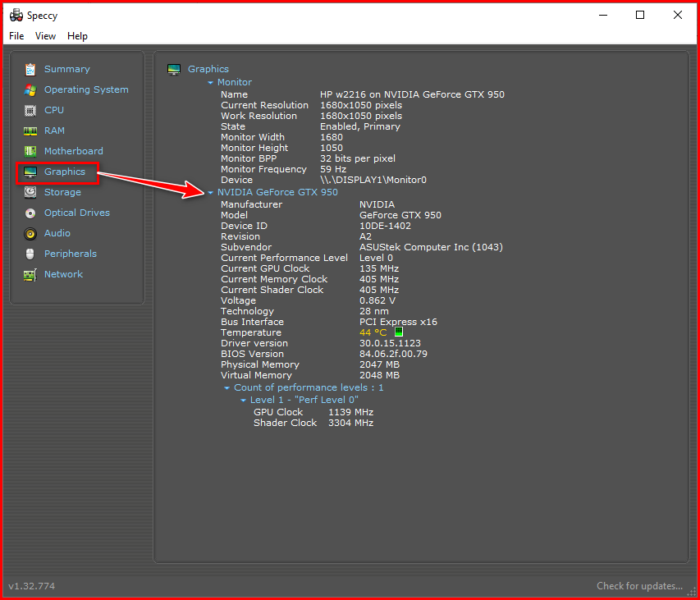The image size is (700, 600).
Task: Collapse the Monitor tree node arrow
Action: pos(211,83)
